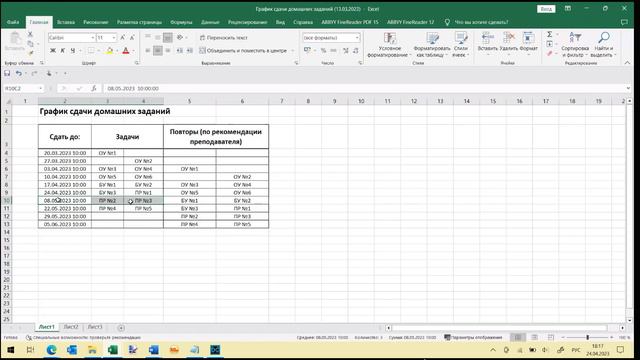640x360 pixels.
Task: Expand Объединить и поместить в центре arrow
Action: click(292, 51)
